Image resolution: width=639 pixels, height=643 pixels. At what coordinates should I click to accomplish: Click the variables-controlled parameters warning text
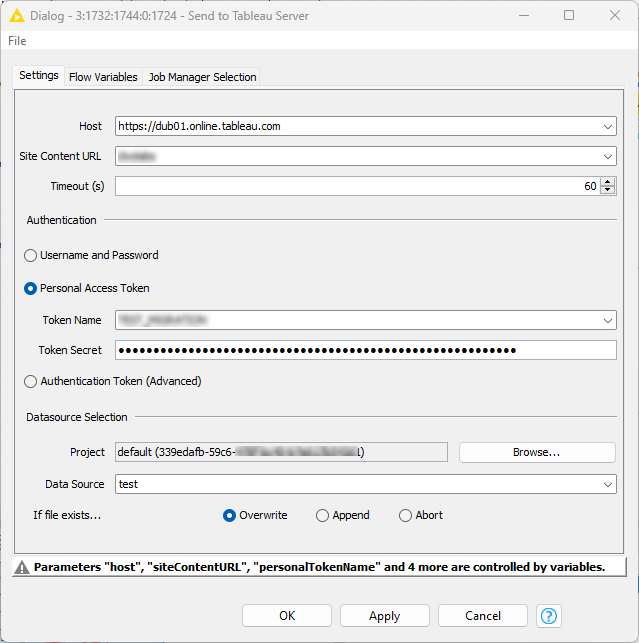tap(320, 567)
